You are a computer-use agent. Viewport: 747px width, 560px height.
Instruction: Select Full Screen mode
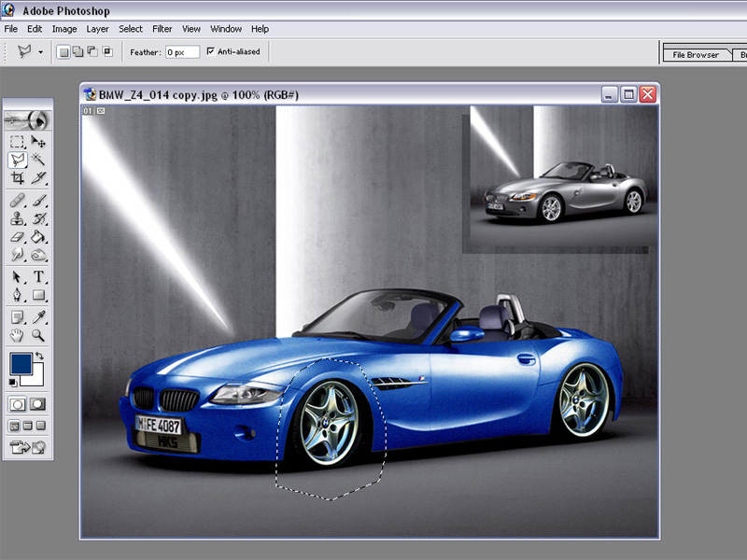coord(41,426)
